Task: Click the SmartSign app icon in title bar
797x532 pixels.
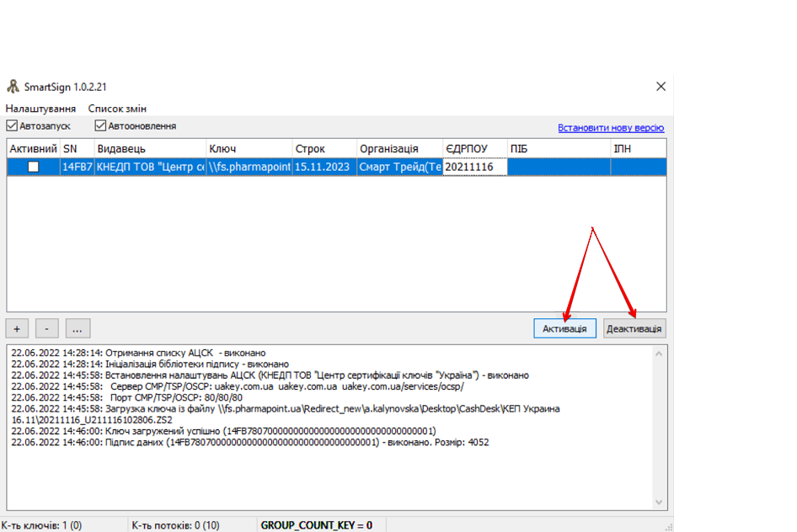Action: [x=13, y=87]
